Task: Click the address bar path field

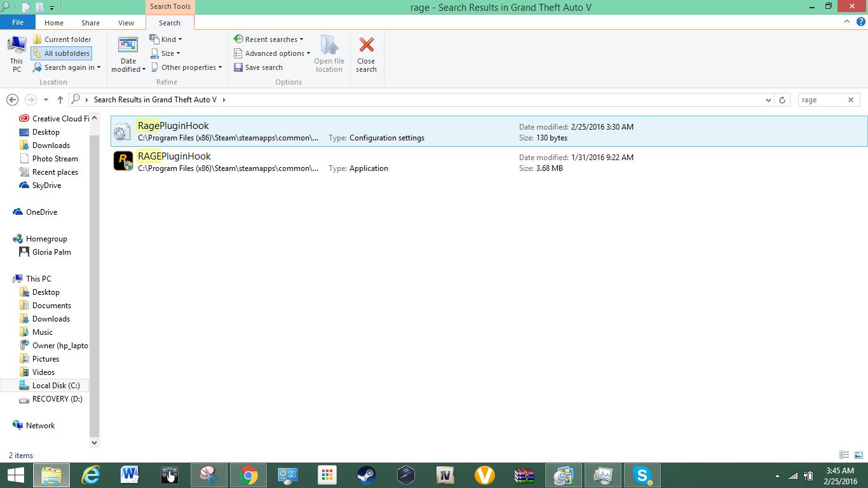Action: (423, 100)
